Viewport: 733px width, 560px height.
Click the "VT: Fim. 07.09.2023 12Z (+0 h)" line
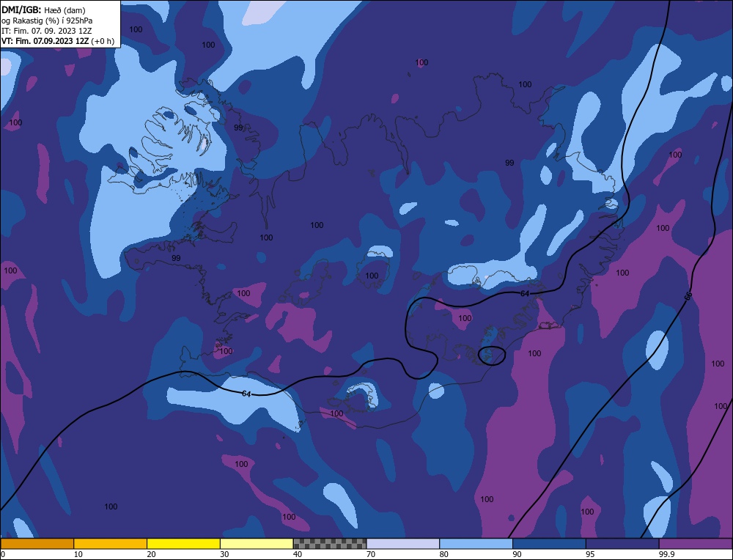(57, 41)
